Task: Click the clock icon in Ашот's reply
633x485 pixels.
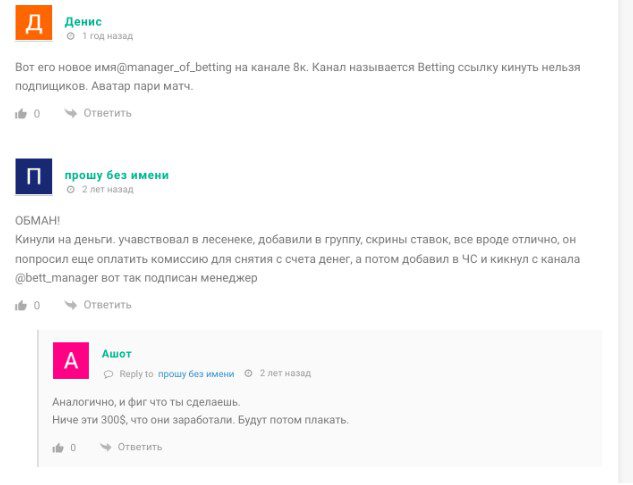Action: 248,374
